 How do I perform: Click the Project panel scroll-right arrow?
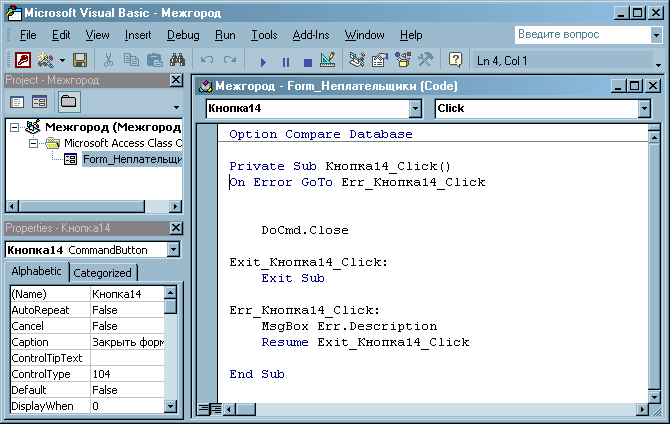(175, 206)
